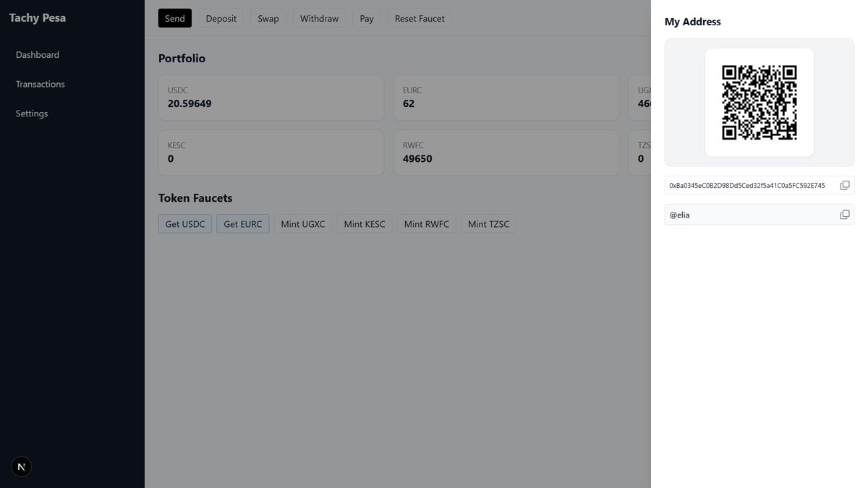868x488 pixels.
Task: Open the Settings page
Action: [x=32, y=114]
